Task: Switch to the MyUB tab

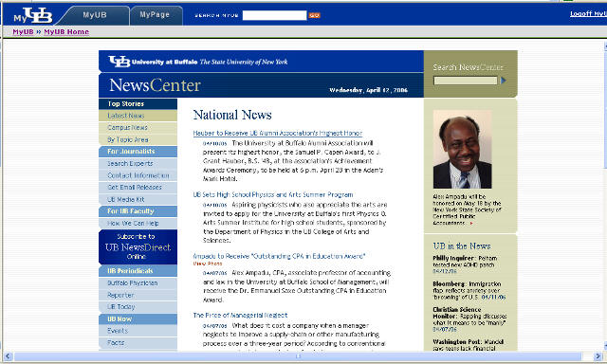Action: pyautogui.click(x=95, y=15)
